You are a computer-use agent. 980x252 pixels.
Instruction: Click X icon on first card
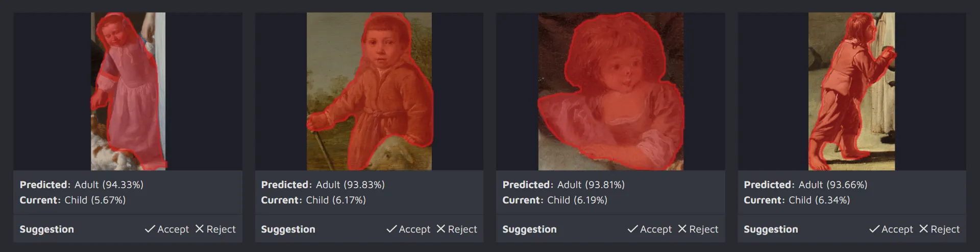click(x=200, y=229)
